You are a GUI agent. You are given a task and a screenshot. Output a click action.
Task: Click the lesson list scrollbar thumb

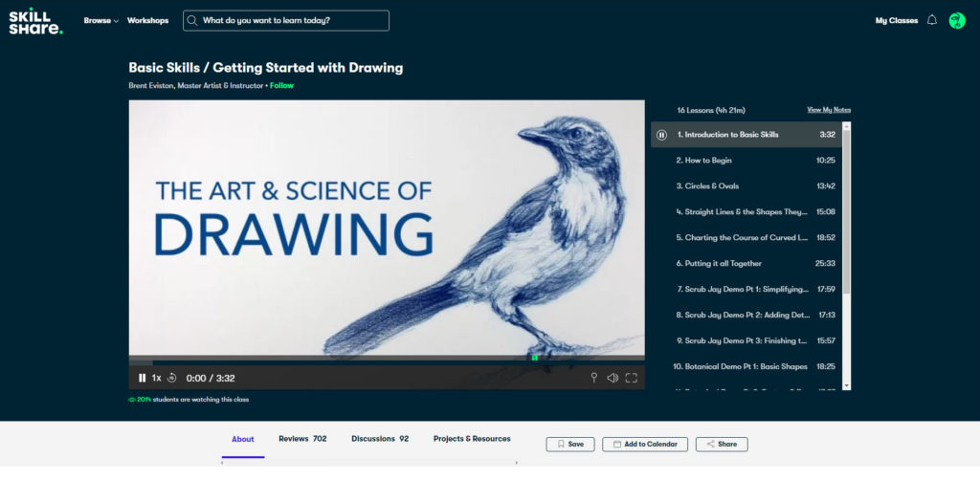tap(847, 211)
